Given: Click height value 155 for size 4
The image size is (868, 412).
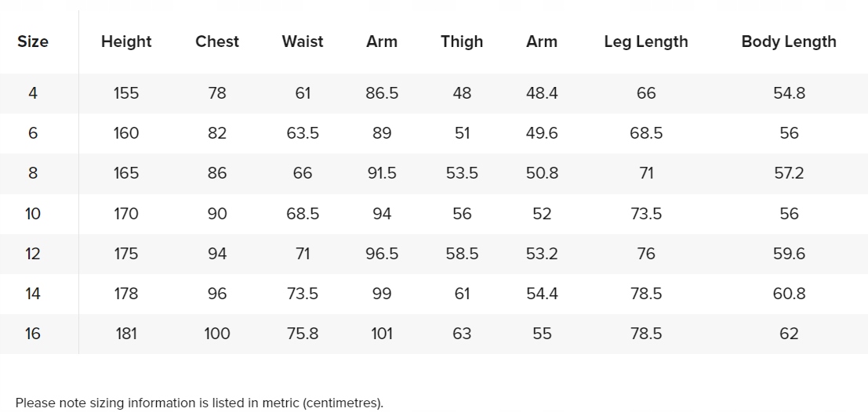Looking at the screenshot, I should (x=126, y=93).
